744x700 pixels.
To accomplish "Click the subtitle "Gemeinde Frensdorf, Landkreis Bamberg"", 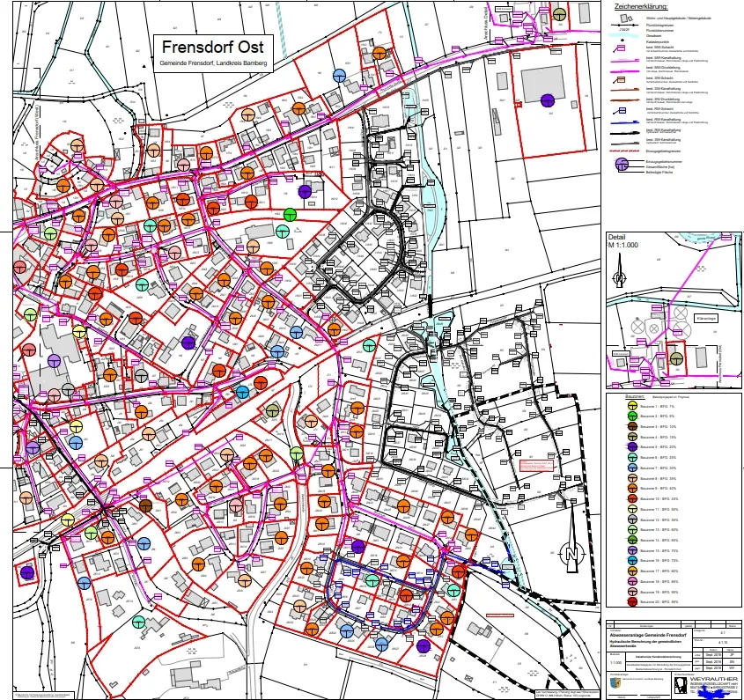I will point(213,63).
